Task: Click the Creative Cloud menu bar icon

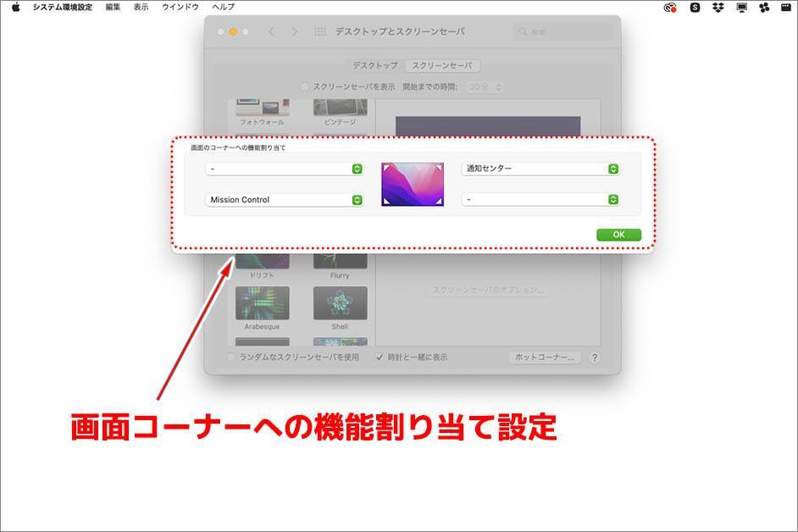Action: coord(670,8)
